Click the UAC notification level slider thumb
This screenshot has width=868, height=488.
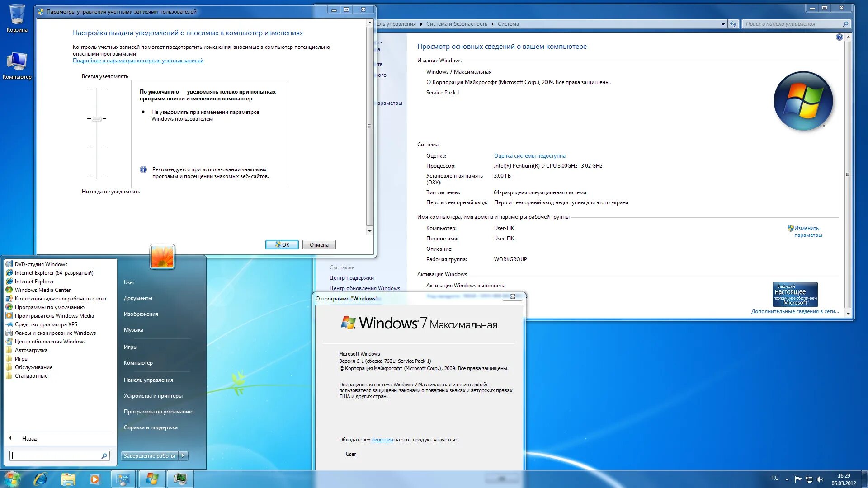click(x=96, y=119)
